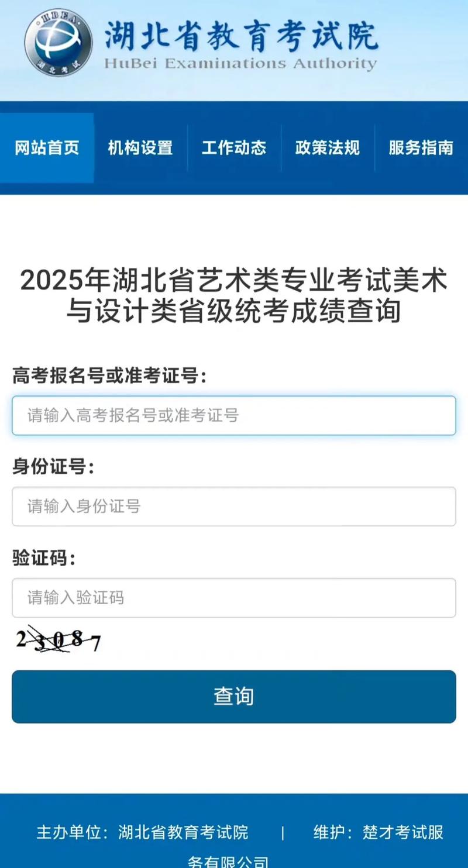Select the 工作动态 menu tab
Image resolution: width=468 pixels, height=868 pixels.
233,148
